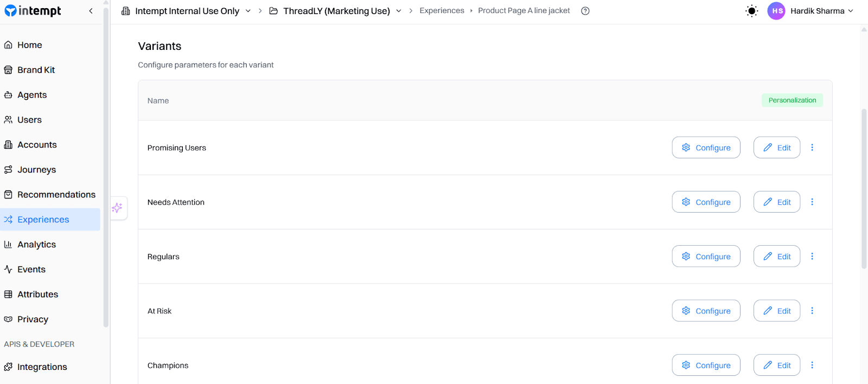Open Brand Kit in the sidebar
Image resolution: width=868 pixels, height=384 pixels.
[x=50, y=70]
